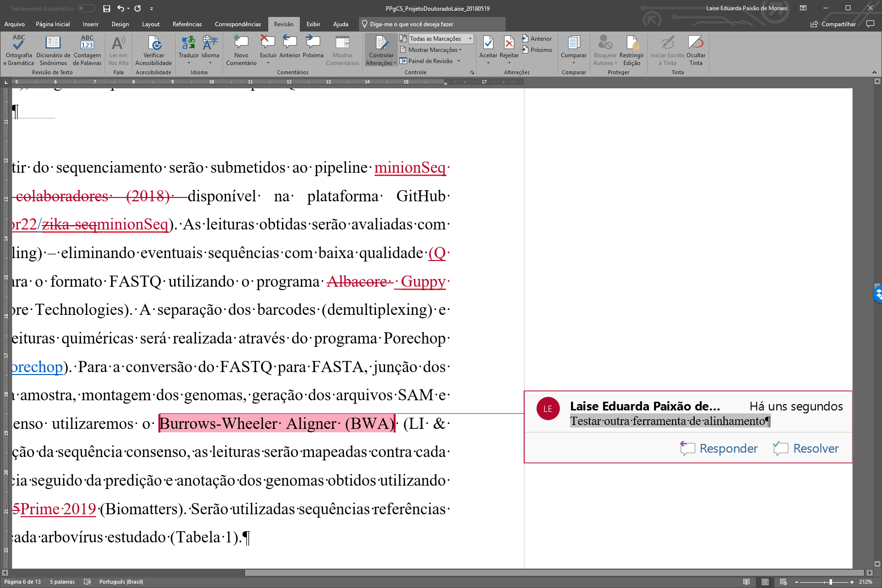The image size is (882, 588).
Task: Open Contagem de Palavras tool
Action: tap(87, 50)
